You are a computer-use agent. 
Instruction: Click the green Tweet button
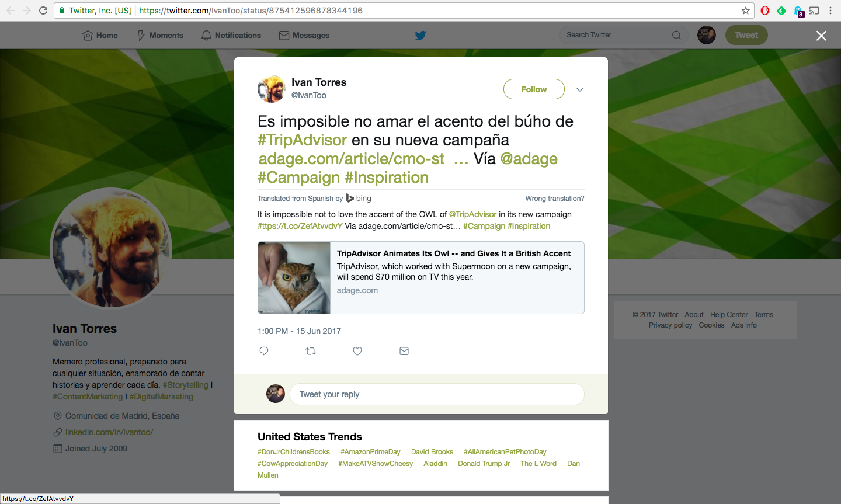pyautogui.click(x=746, y=35)
